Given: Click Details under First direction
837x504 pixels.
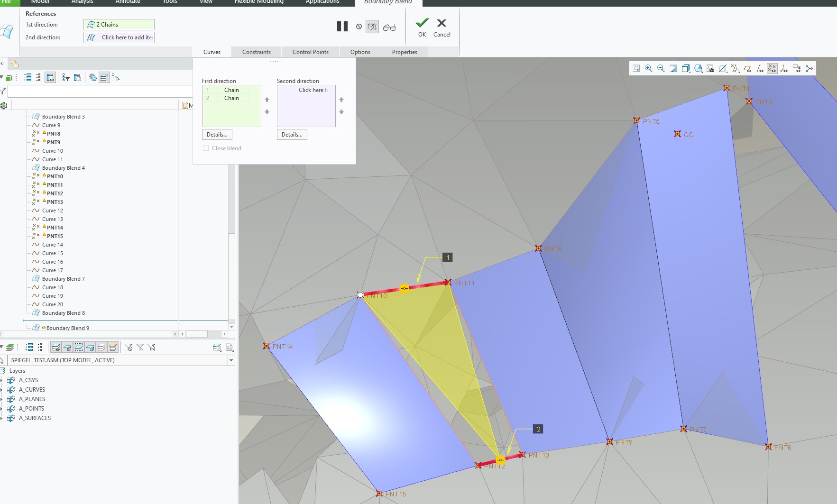Looking at the screenshot, I should pyautogui.click(x=217, y=135).
